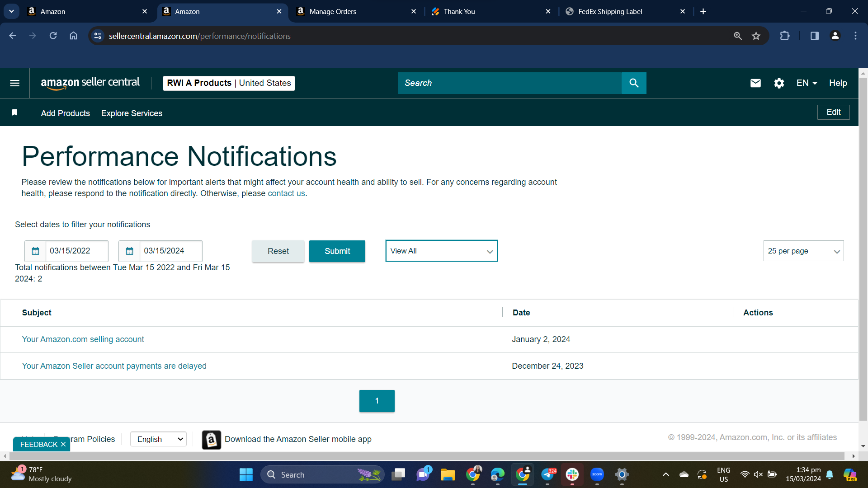The width and height of the screenshot is (868, 488).
Task: Open Add Products menu item
Action: [66, 113]
